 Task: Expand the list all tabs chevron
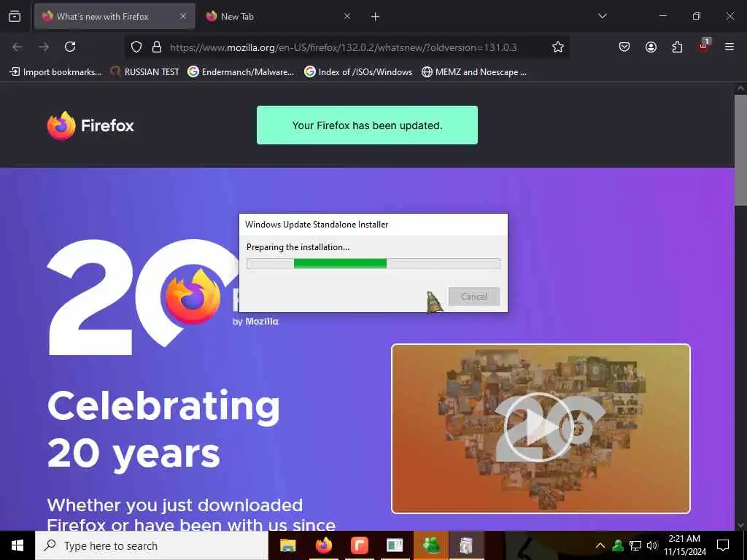coord(602,16)
